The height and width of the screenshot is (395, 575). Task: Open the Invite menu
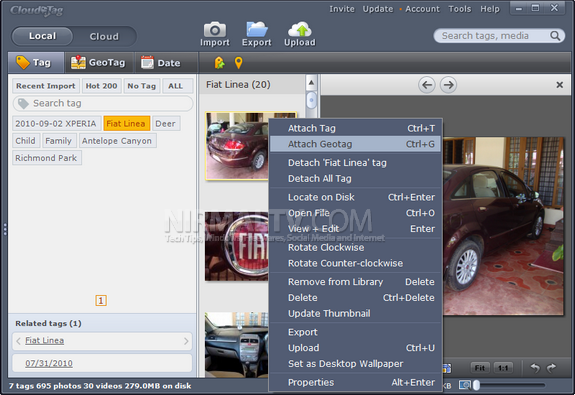342,9
